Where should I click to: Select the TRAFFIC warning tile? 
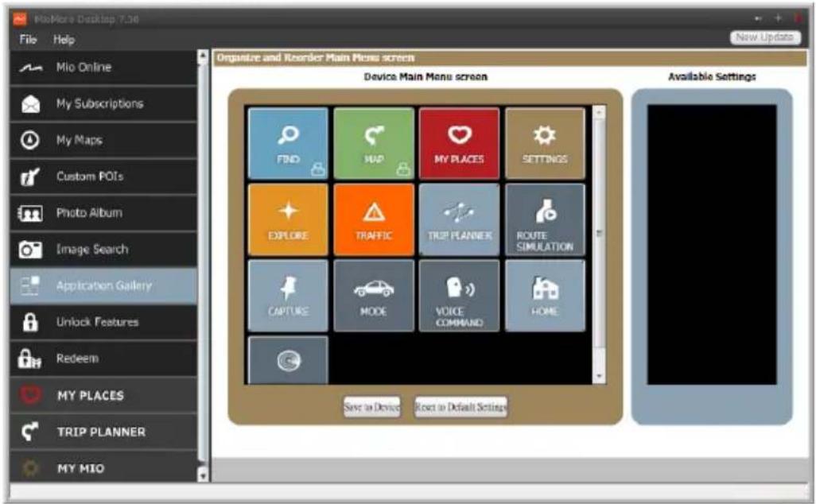coord(374,219)
